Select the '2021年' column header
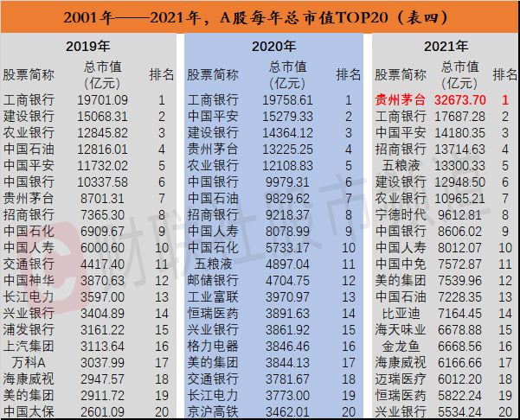 click(446, 47)
